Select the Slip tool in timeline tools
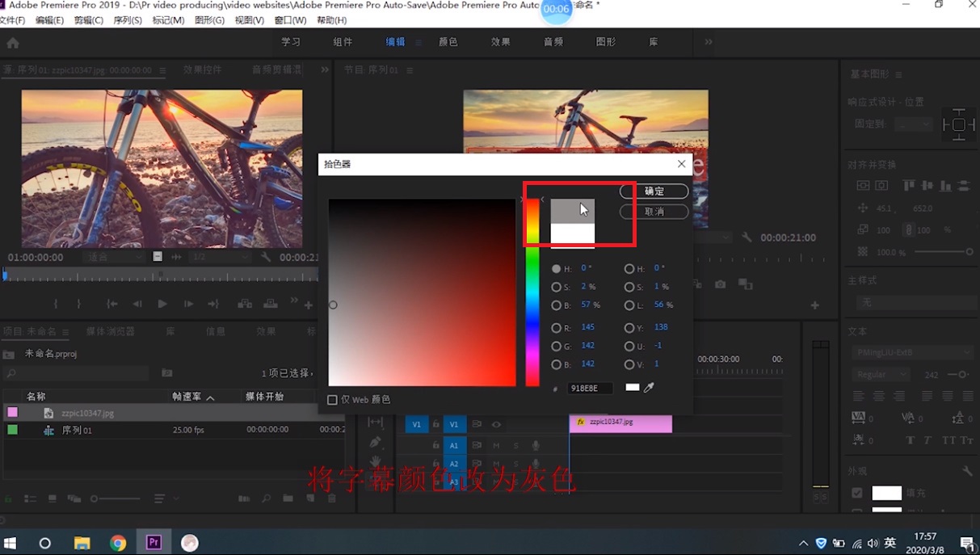980x555 pixels. (375, 422)
